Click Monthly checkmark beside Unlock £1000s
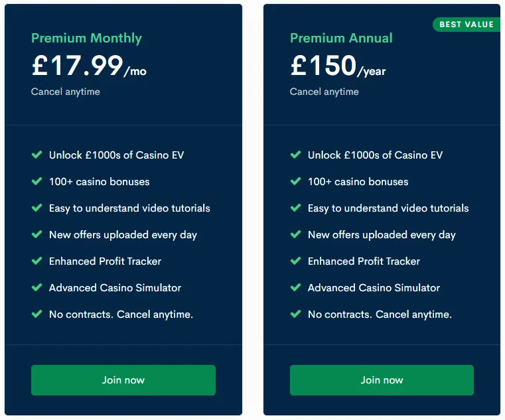The width and height of the screenshot is (505, 420). tap(37, 155)
